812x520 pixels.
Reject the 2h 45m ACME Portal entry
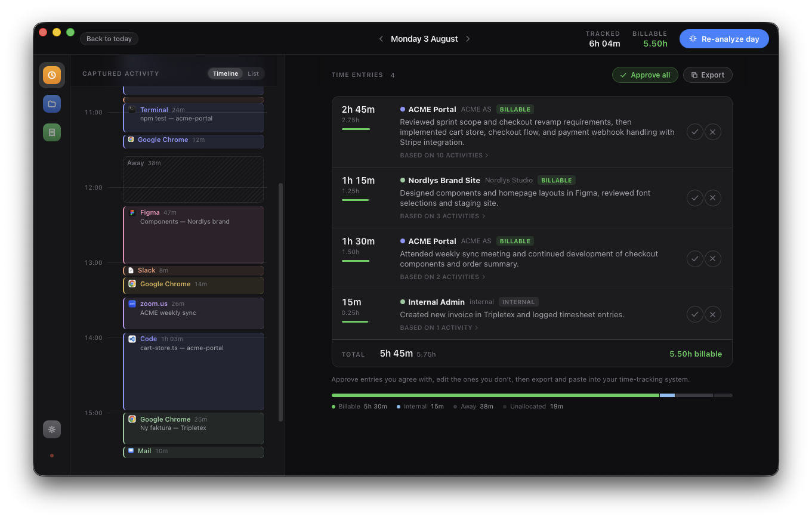pyautogui.click(x=713, y=132)
